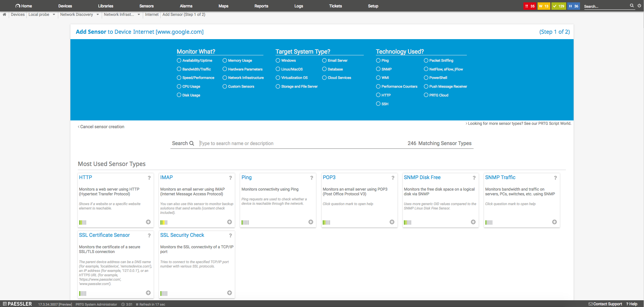
Task: Add SSL Certificate Sensor with plus icon
Action: click(x=148, y=293)
